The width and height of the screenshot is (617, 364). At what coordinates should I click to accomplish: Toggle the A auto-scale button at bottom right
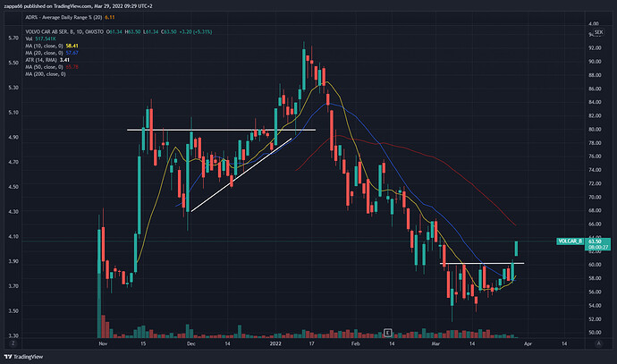[598, 343]
